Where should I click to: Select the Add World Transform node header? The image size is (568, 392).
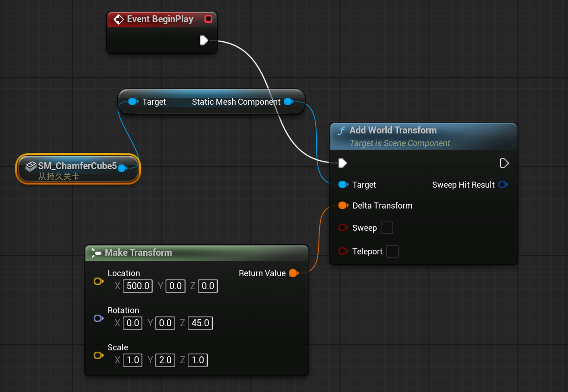click(x=393, y=131)
